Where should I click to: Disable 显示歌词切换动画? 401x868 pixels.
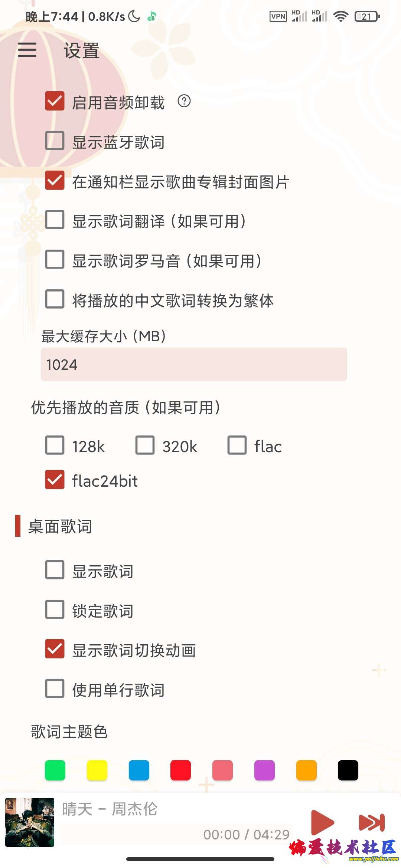(x=55, y=650)
